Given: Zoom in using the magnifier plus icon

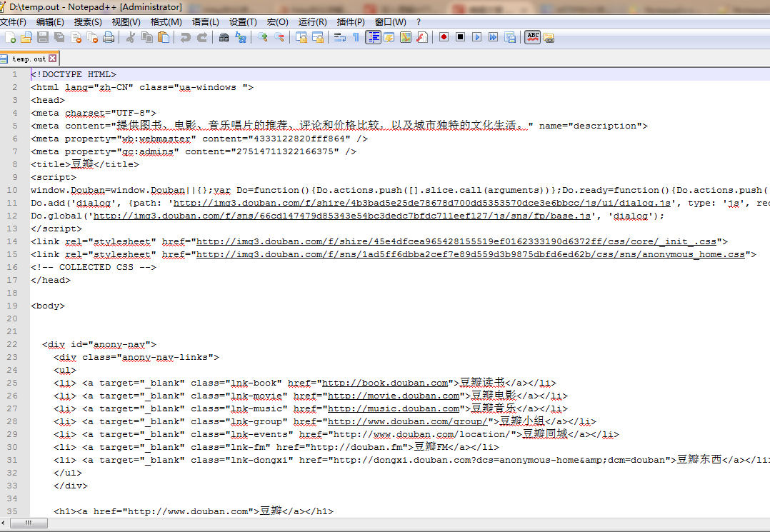Looking at the screenshot, I should click(x=262, y=37).
